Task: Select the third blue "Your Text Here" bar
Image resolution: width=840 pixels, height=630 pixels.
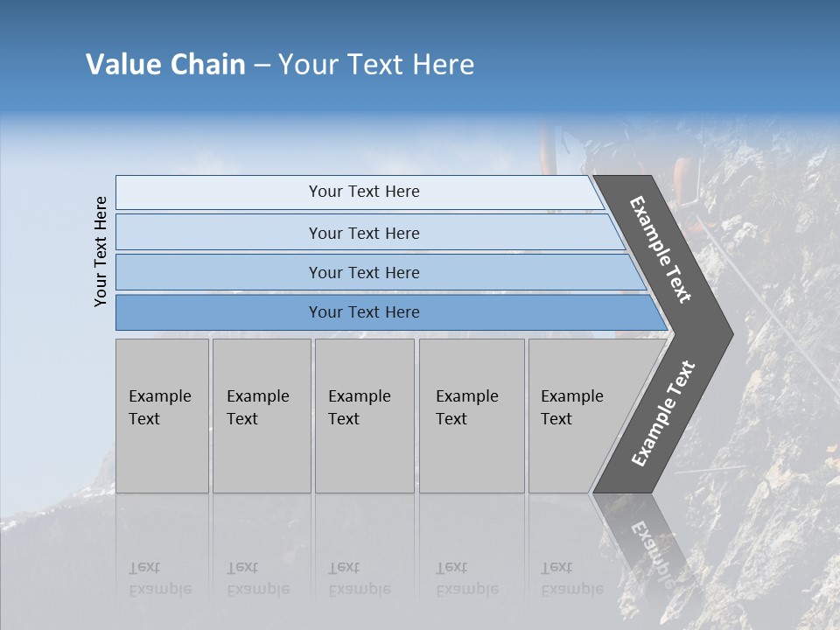Action: [364, 272]
